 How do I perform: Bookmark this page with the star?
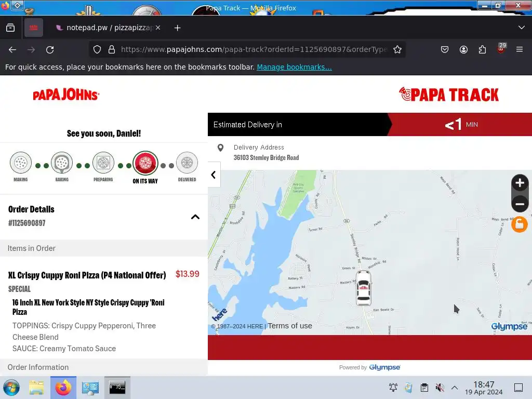397,49
